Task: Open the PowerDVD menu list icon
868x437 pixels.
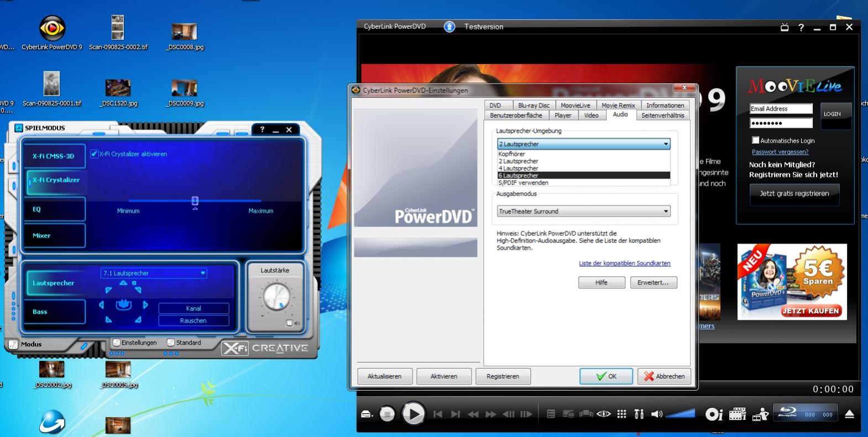Action: click(x=551, y=414)
